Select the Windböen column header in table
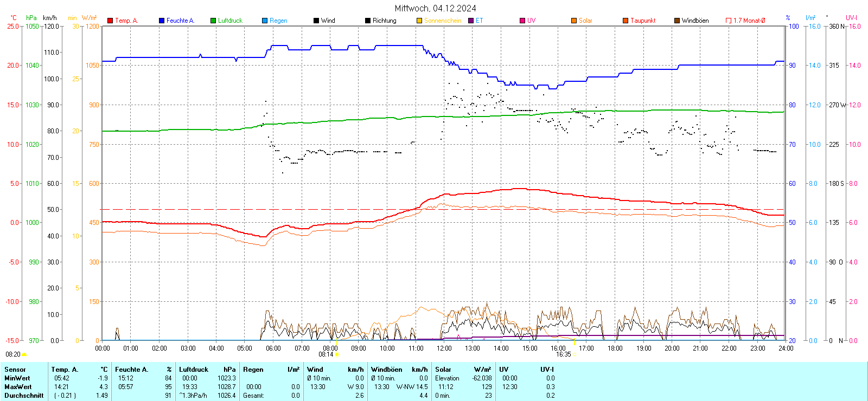868x401 pixels. [387, 370]
